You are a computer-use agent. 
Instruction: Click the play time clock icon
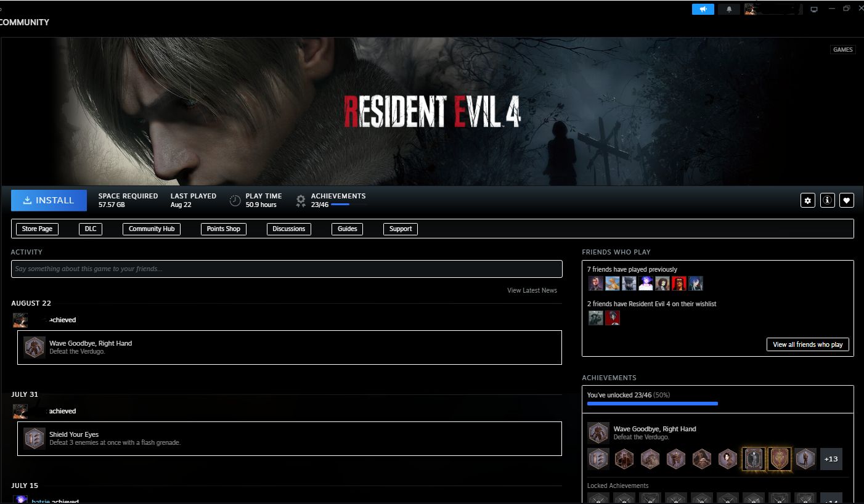point(235,200)
